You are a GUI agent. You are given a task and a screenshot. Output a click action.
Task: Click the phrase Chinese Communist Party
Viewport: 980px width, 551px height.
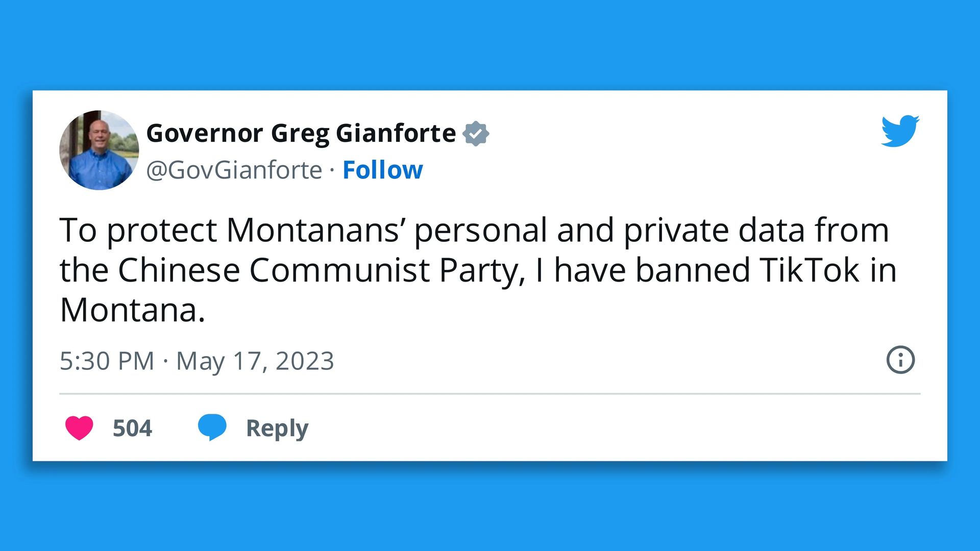(x=318, y=270)
